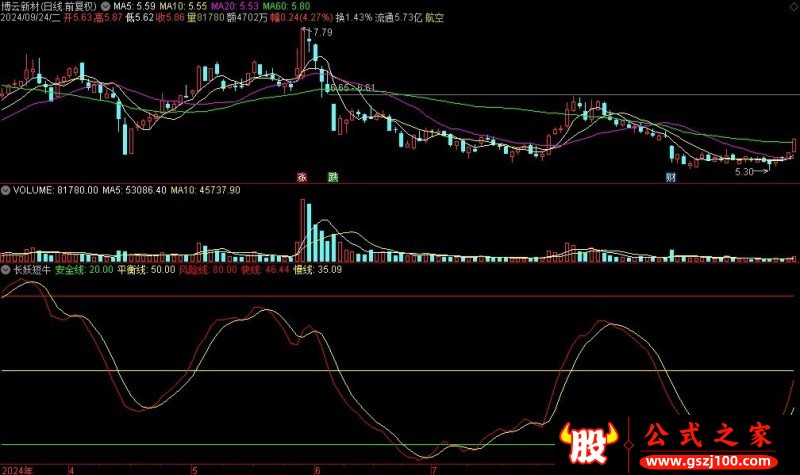
Task: Click the 7.79 high price marker
Action: (318, 33)
